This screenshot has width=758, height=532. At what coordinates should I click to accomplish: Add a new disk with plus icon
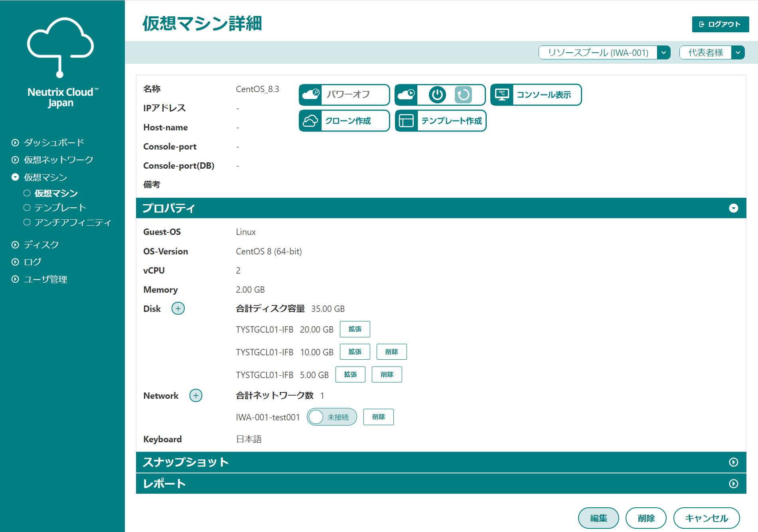click(178, 308)
